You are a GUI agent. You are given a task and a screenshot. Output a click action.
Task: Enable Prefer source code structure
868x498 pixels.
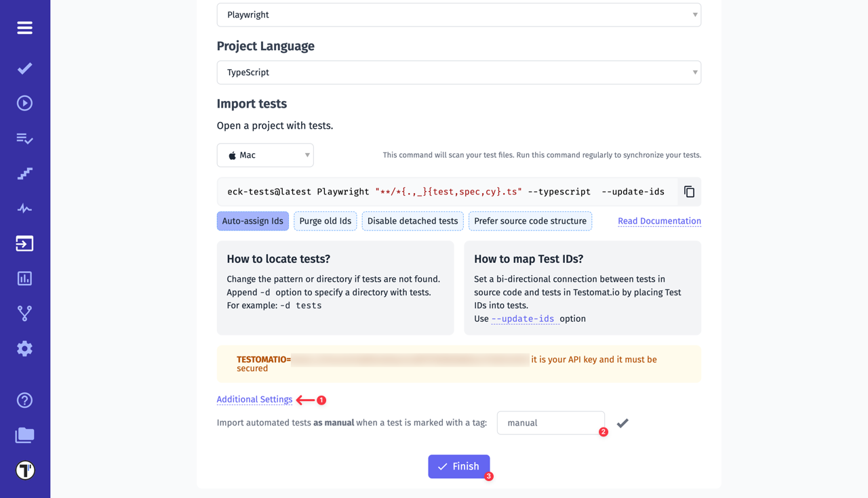[530, 220]
